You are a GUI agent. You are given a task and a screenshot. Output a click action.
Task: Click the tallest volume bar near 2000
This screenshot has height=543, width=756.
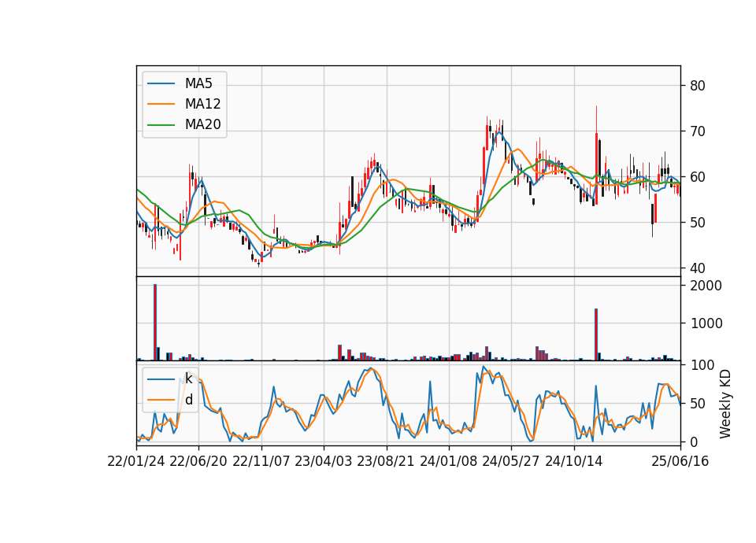[155, 323]
